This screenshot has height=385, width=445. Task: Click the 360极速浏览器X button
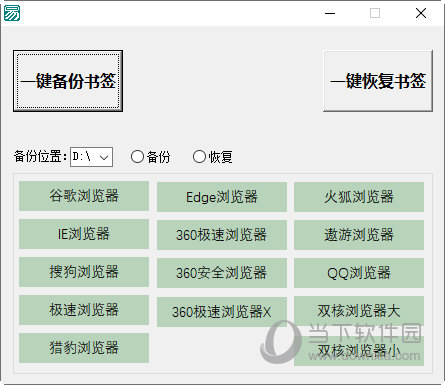(x=222, y=312)
